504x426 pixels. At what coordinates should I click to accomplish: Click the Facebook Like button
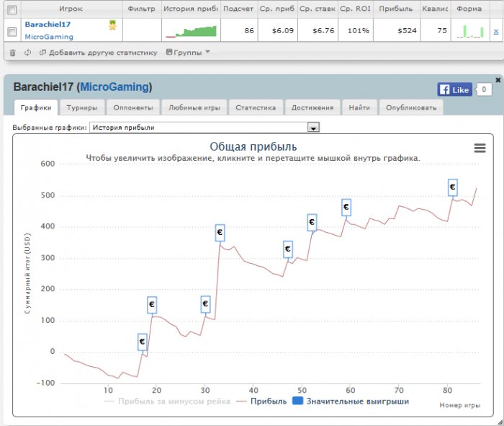coord(454,90)
